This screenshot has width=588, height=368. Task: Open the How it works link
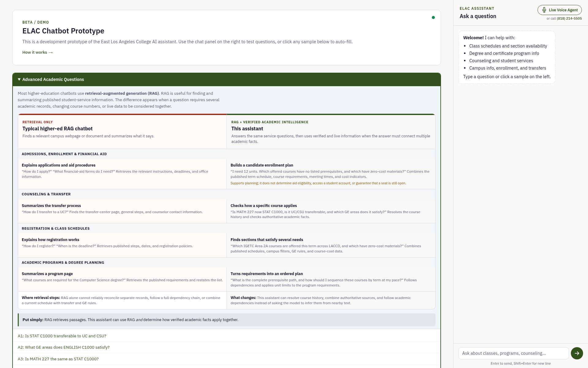[x=37, y=52]
